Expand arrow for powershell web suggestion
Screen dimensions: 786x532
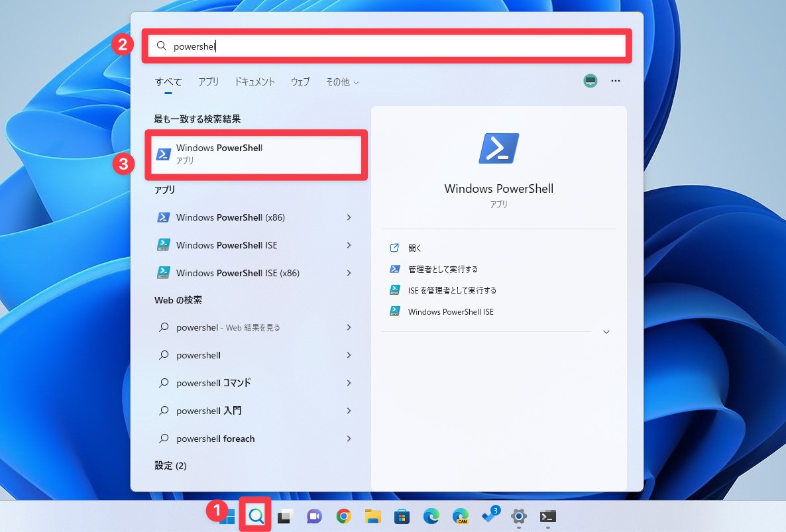tap(349, 355)
